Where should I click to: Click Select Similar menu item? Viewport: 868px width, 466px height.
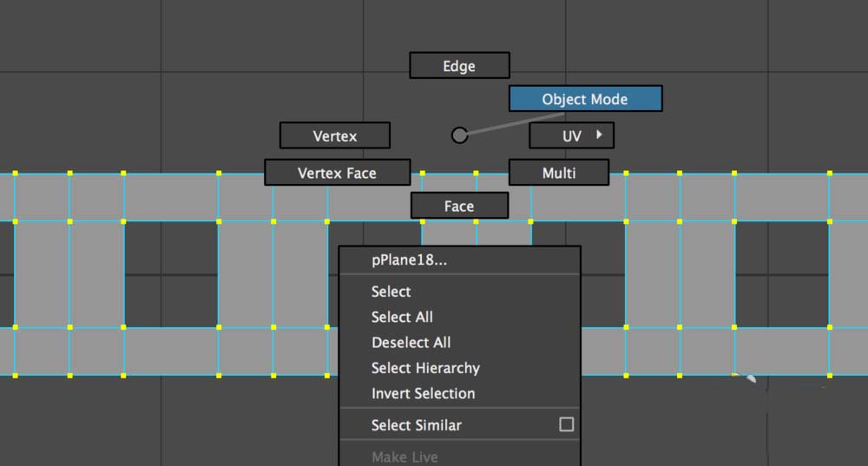(x=417, y=425)
